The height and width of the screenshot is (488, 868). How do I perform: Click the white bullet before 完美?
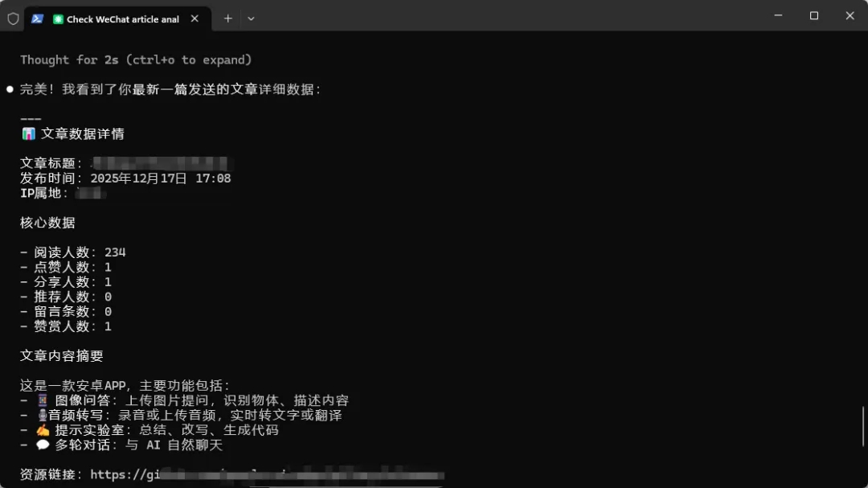(10, 89)
